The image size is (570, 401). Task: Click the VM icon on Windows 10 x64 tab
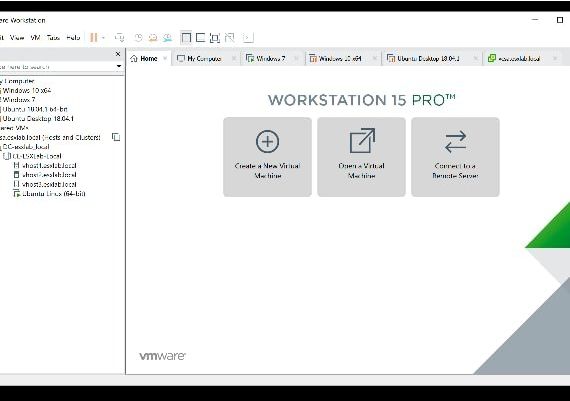coord(313,59)
